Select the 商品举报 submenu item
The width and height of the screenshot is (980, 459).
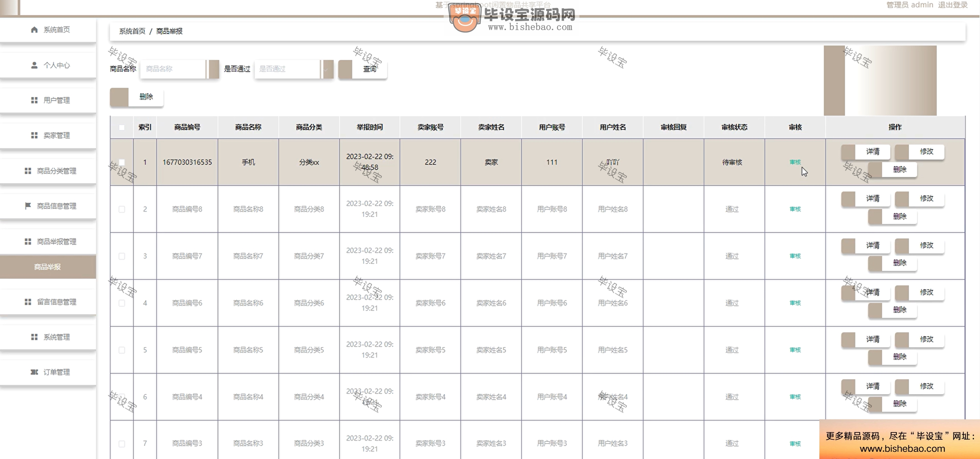pos(48,267)
